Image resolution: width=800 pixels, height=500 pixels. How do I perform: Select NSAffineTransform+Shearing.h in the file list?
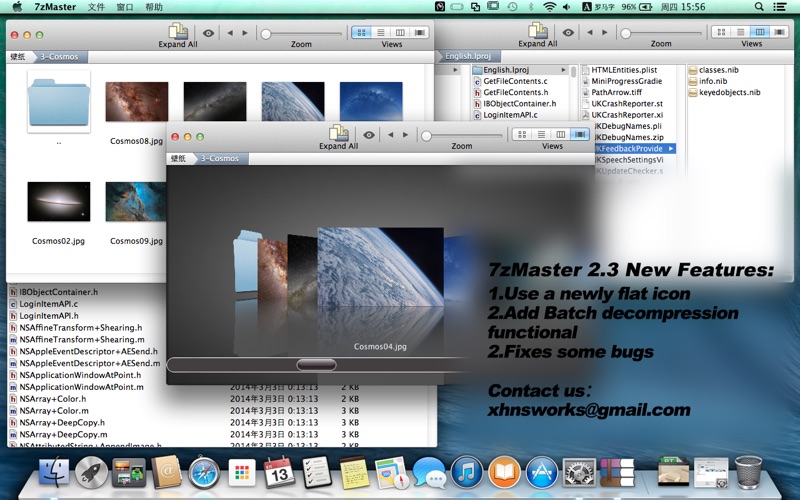coord(81,328)
